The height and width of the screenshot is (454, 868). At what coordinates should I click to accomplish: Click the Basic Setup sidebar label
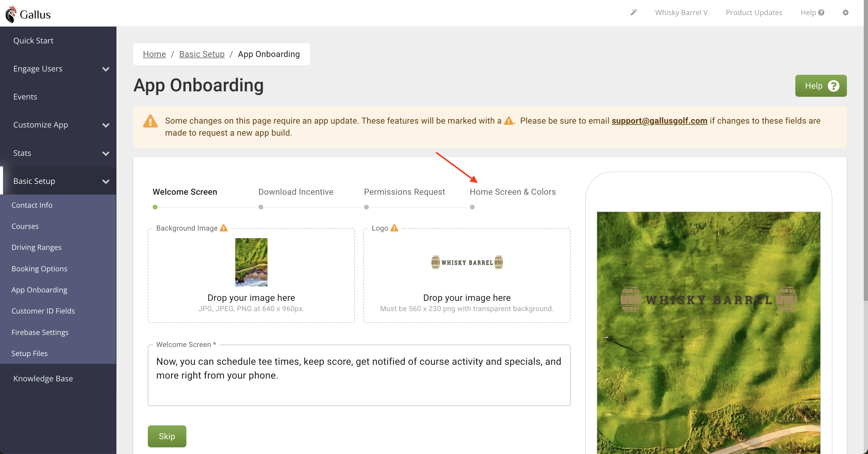coord(34,181)
